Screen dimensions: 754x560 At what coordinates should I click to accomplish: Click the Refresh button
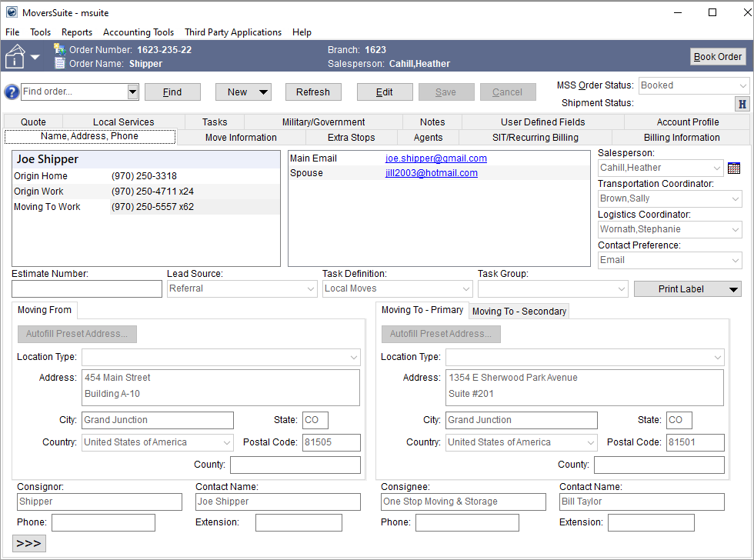[313, 92]
